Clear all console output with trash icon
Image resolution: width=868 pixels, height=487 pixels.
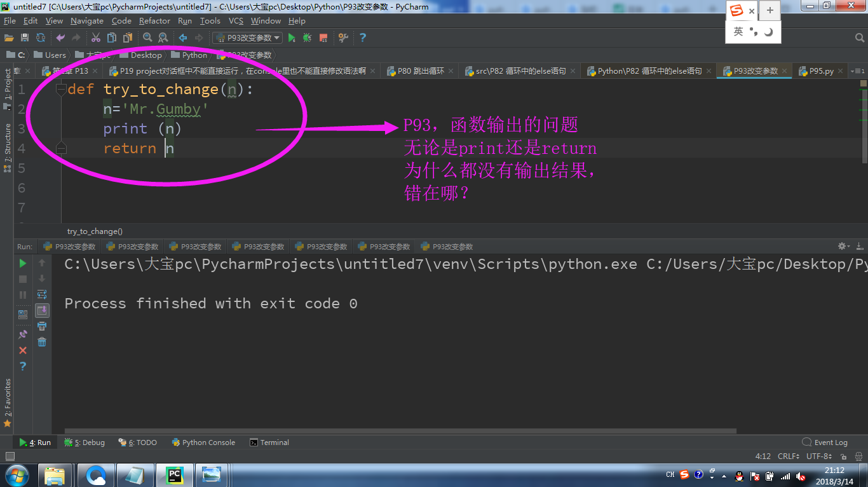point(42,342)
